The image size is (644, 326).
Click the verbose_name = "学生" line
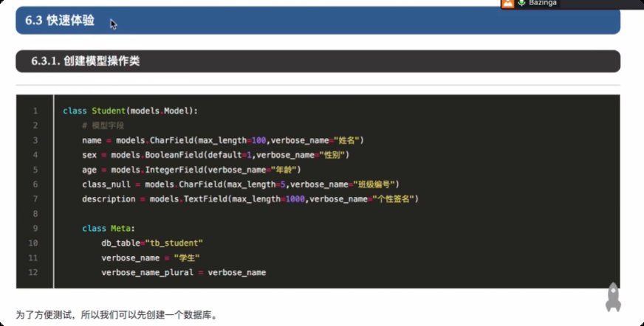tap(151, 258)
